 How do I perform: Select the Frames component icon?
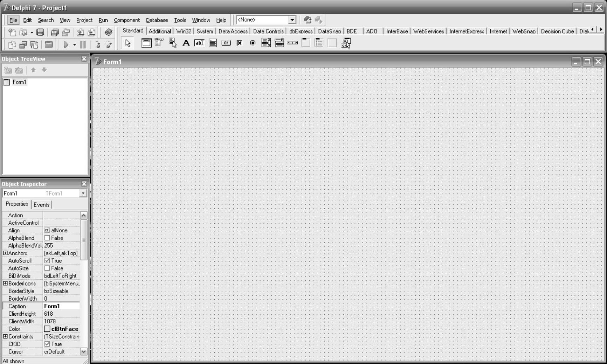pyautogui.click(x=146, y=43)
